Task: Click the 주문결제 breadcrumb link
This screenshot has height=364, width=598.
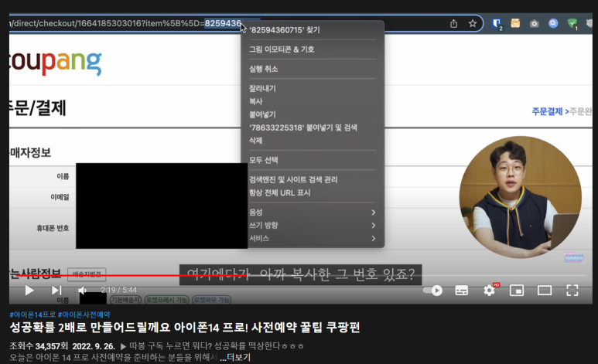Action: pyautogui.click(x=547, y=111)
